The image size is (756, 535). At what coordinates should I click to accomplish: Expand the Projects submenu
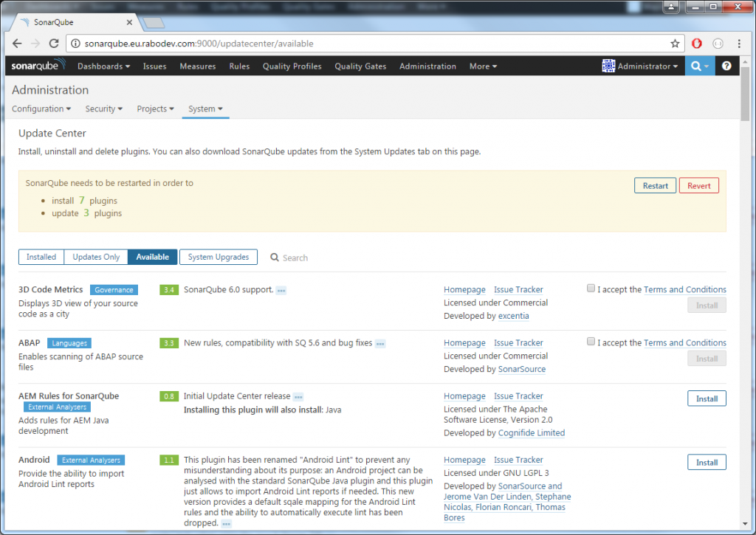(x=155, y=109)
